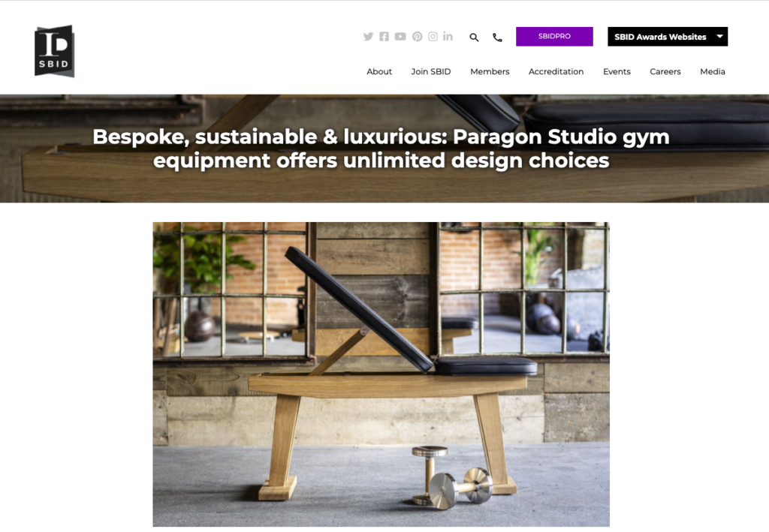The image size is (769, 532).
Task: Go home via SBID logo
Action: click(x=54, y=51)
